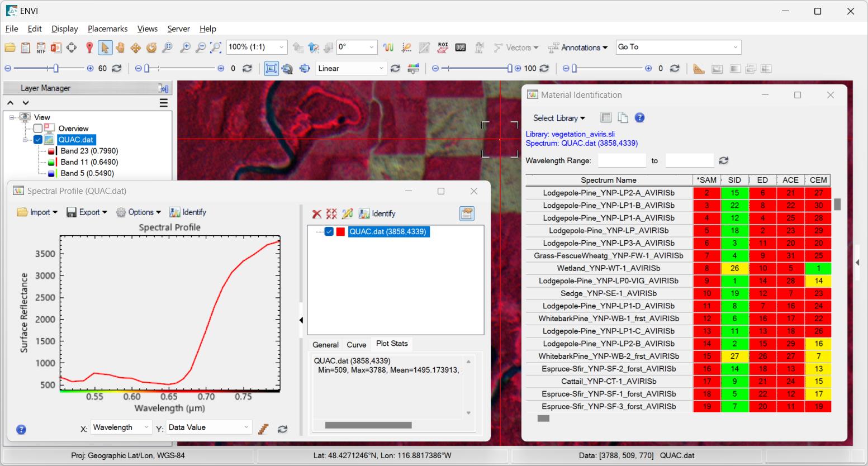Open the Mensuration ruler tool

pyautogui.click(x=699, y=69)
